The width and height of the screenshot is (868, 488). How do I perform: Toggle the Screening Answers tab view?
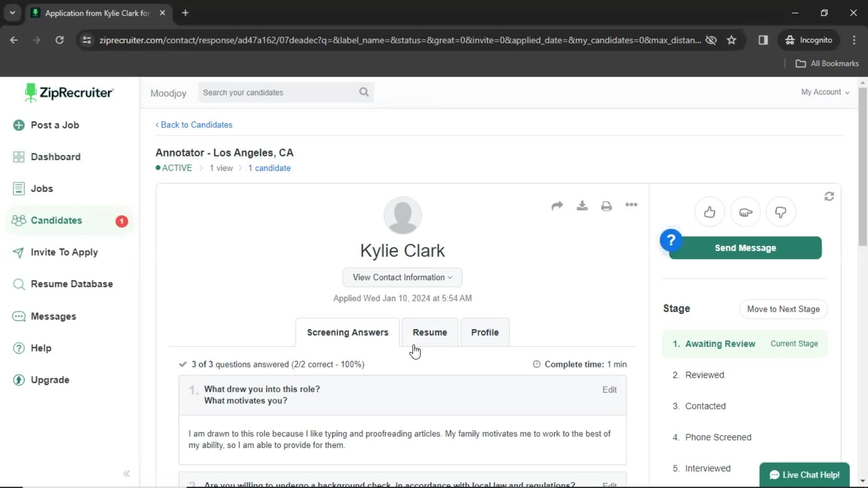tap(348, 332)
